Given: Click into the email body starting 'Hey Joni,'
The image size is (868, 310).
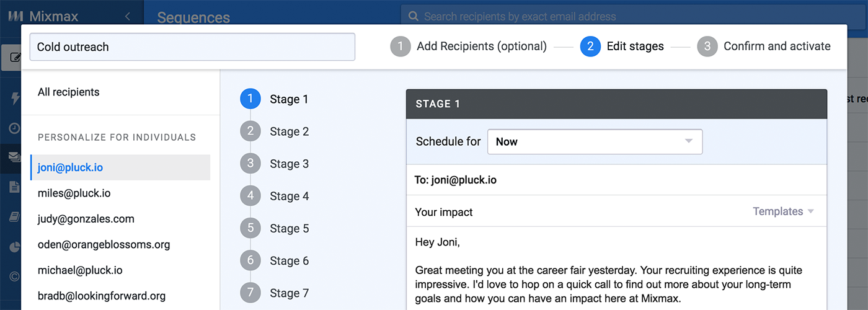Looking at the screenshot, I should (x=616, y=268).
